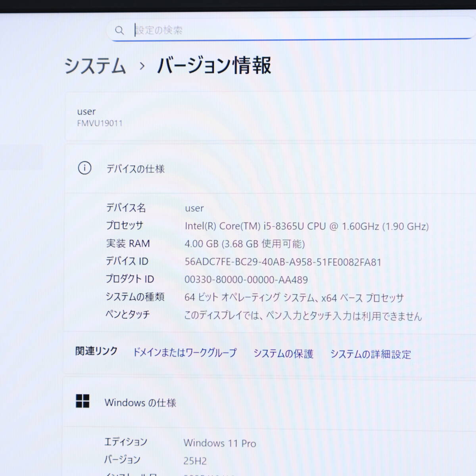
Task: Click the プロセッサ label
Action: pyautogui.click(x=125, y=225)
